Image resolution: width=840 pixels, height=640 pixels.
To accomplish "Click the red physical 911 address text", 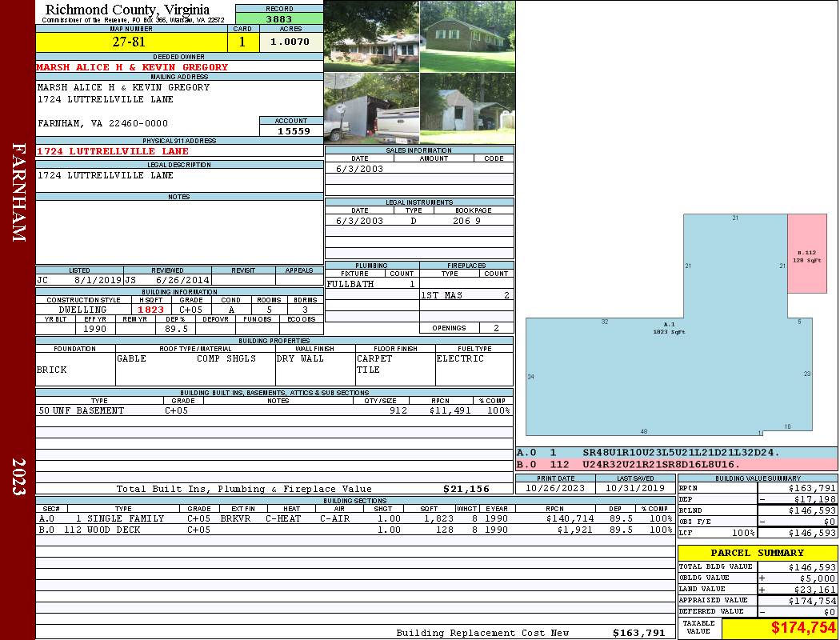I will [113, 151].
